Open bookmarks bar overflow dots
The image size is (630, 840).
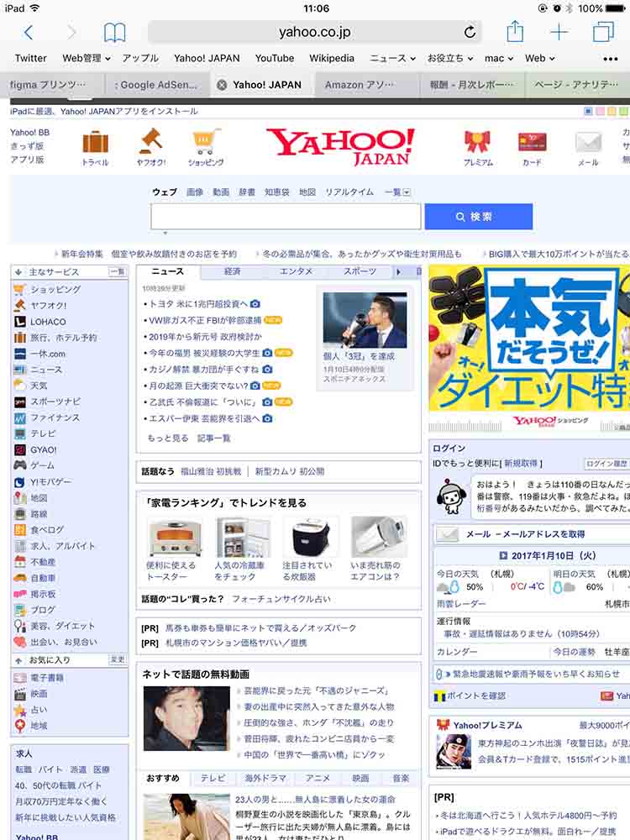tap(611, 59)
